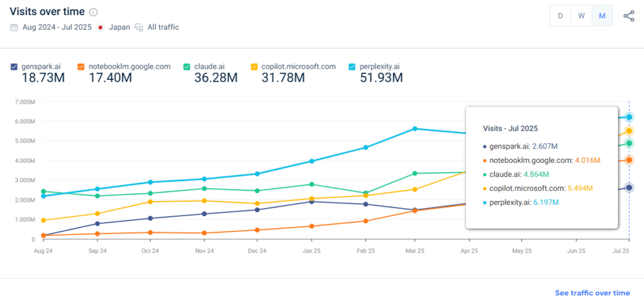
Task: Toggle the claude.ai checkbox
Action: pos(187,67)
